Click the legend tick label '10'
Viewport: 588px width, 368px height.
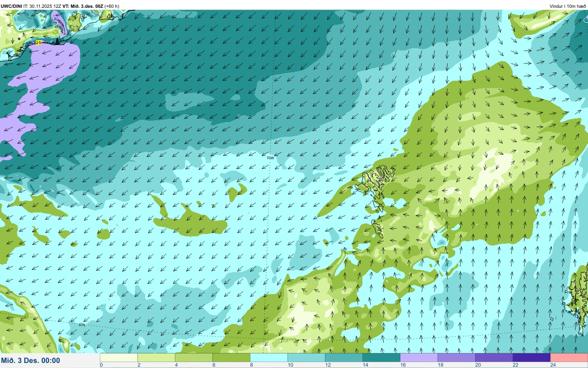tap(289, 365)
